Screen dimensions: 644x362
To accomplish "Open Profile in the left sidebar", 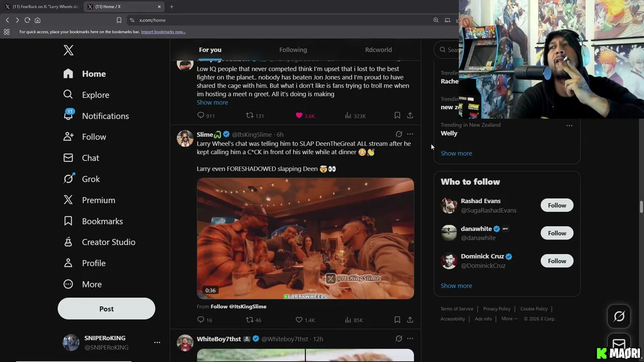I will (84, 263).
